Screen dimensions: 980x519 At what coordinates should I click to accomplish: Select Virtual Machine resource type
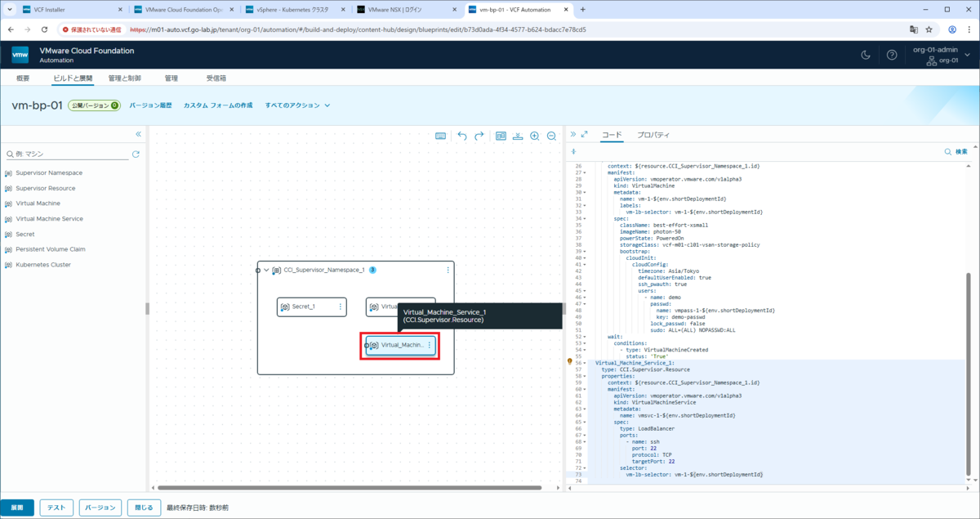(x=38, y=203)
